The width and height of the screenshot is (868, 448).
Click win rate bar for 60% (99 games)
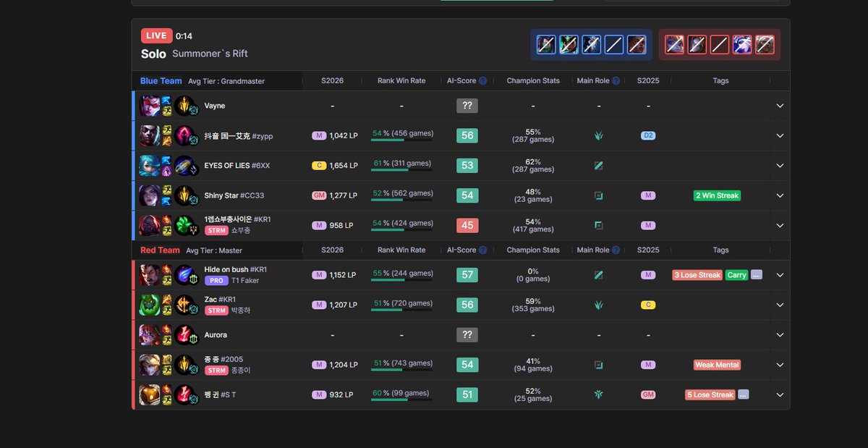click(x=401, y=399)
